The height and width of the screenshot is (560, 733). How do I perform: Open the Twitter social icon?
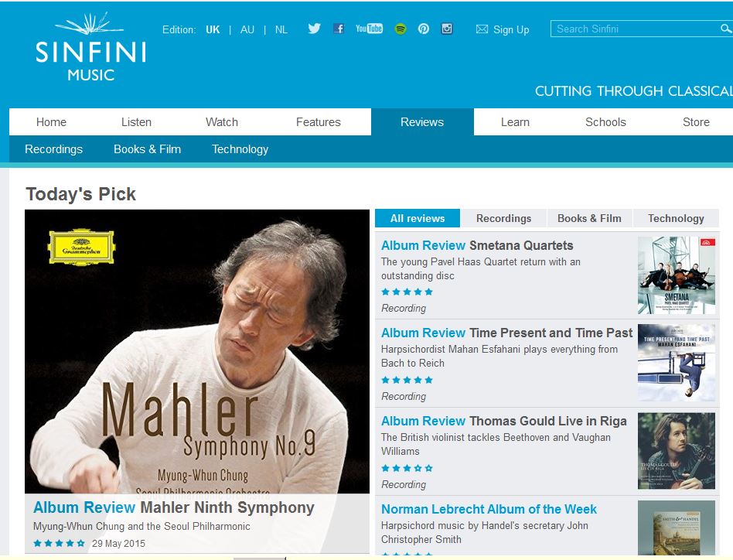[314, 29]
